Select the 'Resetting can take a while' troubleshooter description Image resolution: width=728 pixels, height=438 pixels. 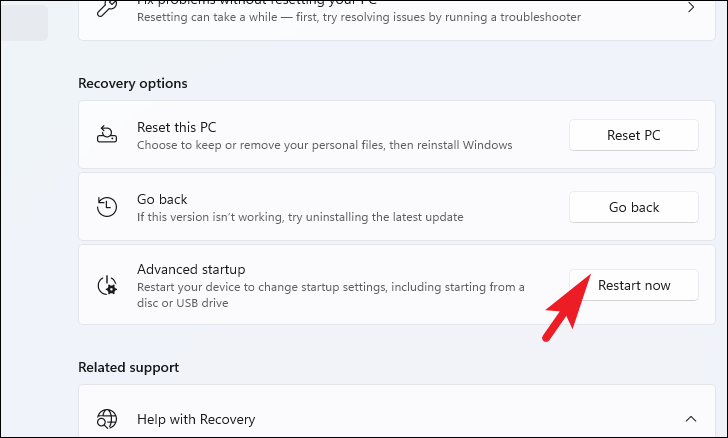(358, 17)
